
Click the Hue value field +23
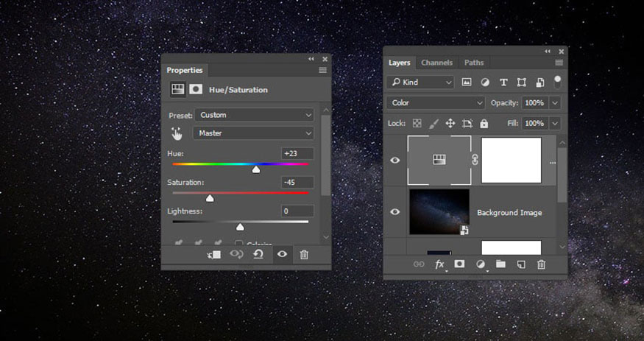coord(297,154)
